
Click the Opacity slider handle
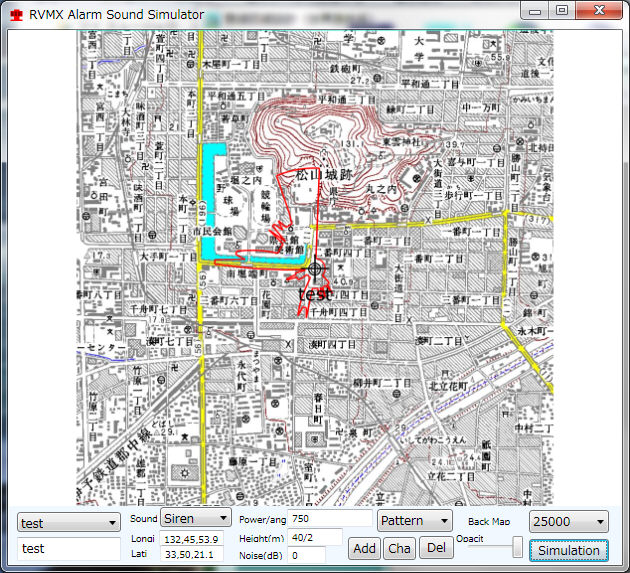point(517,547)
